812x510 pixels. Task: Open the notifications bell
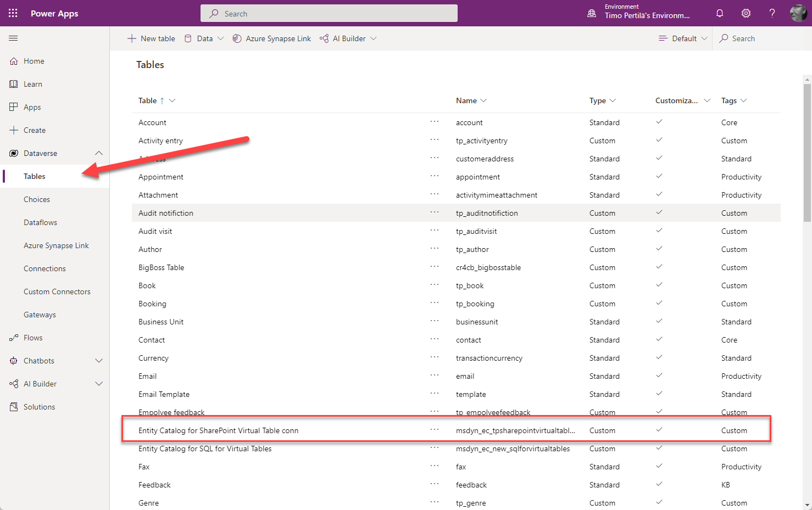tap(720, 13)
